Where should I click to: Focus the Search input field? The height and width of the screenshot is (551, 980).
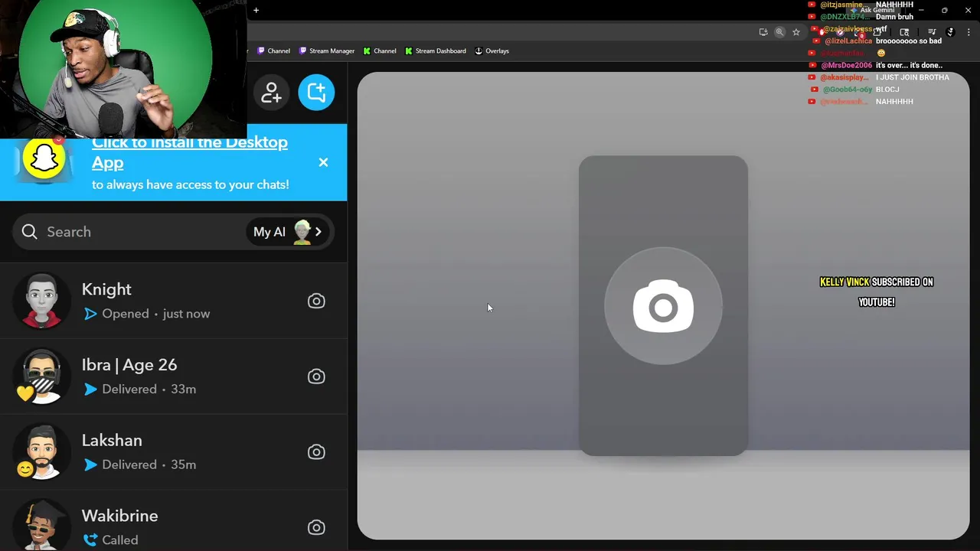pyautogui.click(x=173, y=232)
